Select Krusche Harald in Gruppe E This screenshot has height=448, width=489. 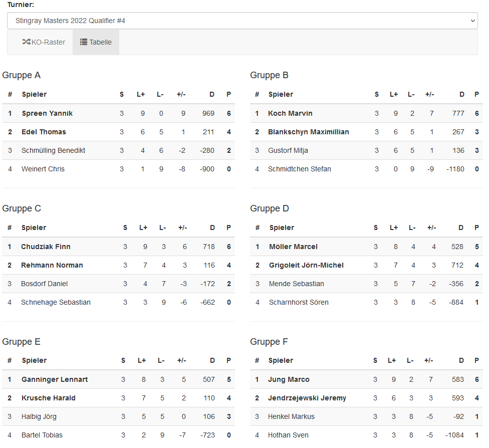point(49,398)
